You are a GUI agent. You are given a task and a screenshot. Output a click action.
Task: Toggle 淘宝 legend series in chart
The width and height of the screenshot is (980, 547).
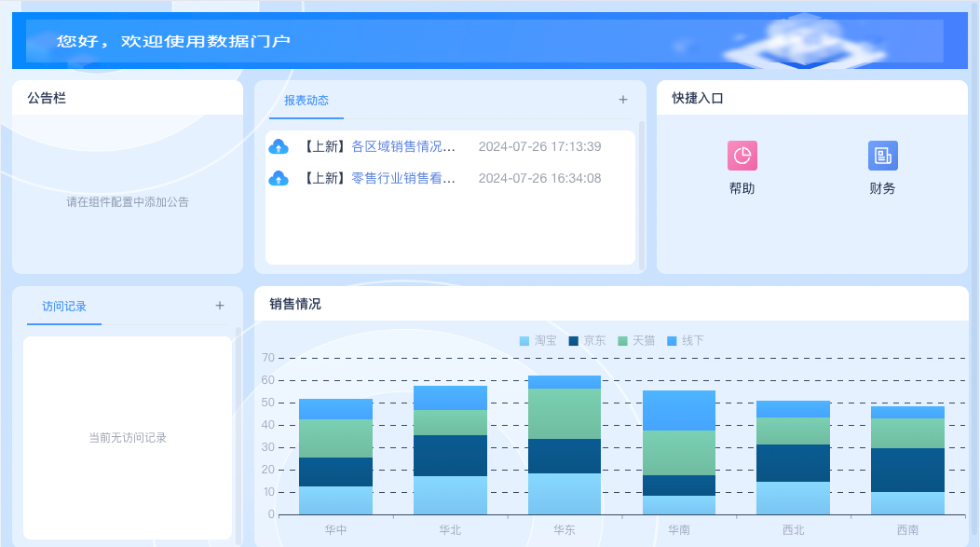pos(538,341)
